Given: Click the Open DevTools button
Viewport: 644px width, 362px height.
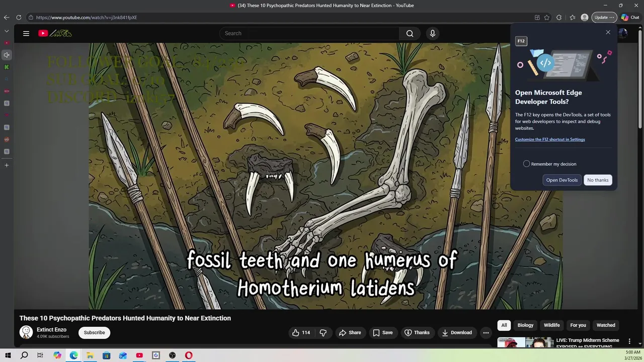Looking at the screenshot, I should click(562, 180).
